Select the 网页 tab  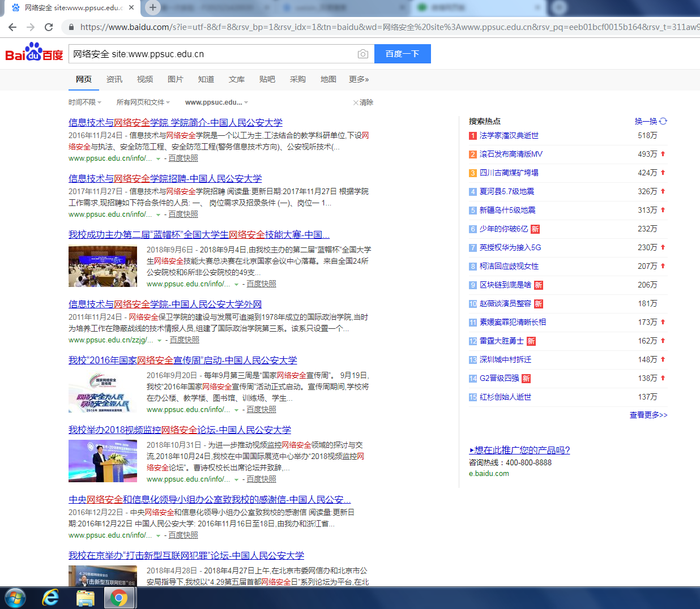coord(84,79)
